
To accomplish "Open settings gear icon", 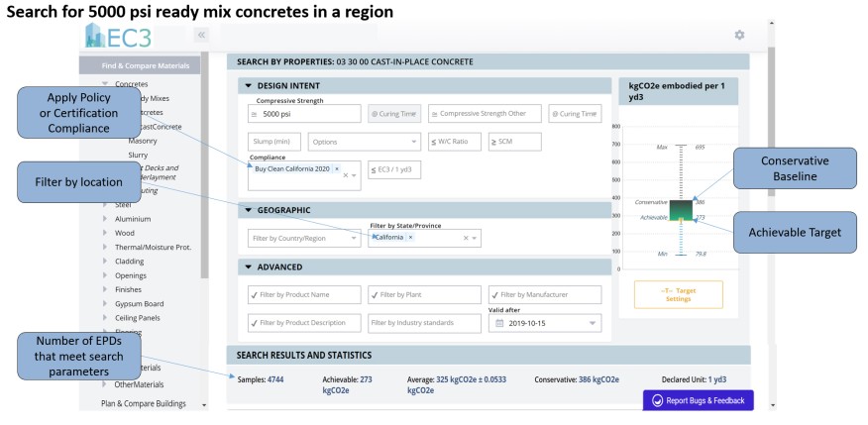I will [x=738, y=35].
